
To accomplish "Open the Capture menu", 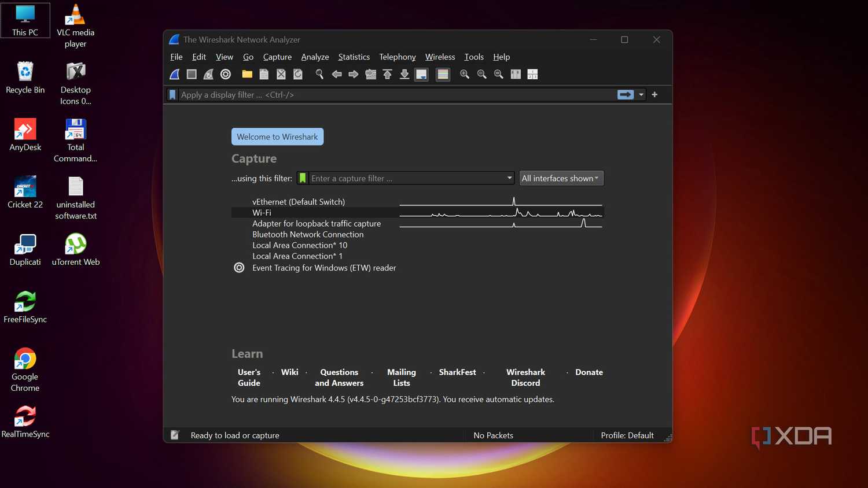I will point(277,57).
